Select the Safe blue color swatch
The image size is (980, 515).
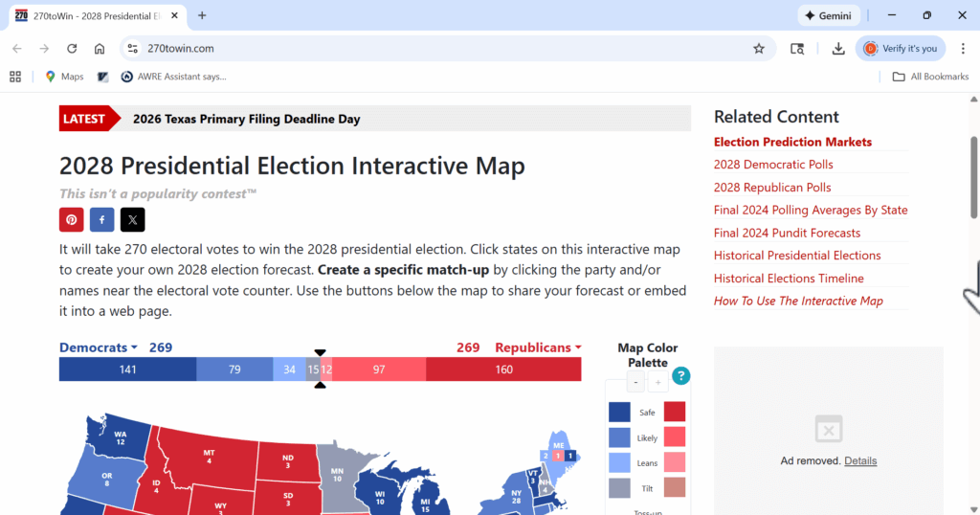[619, 413]
